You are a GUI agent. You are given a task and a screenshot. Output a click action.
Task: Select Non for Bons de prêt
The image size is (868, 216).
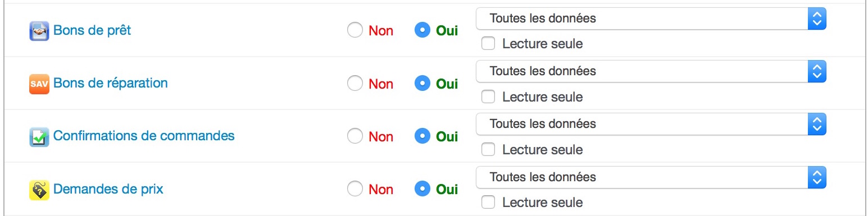pyautogui.click(x=355, y=30)
